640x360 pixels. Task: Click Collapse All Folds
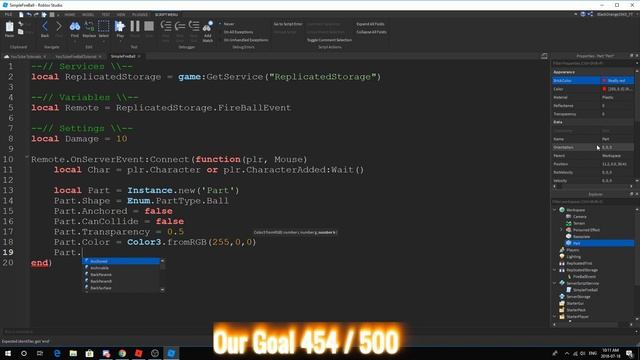click(371, 32)
